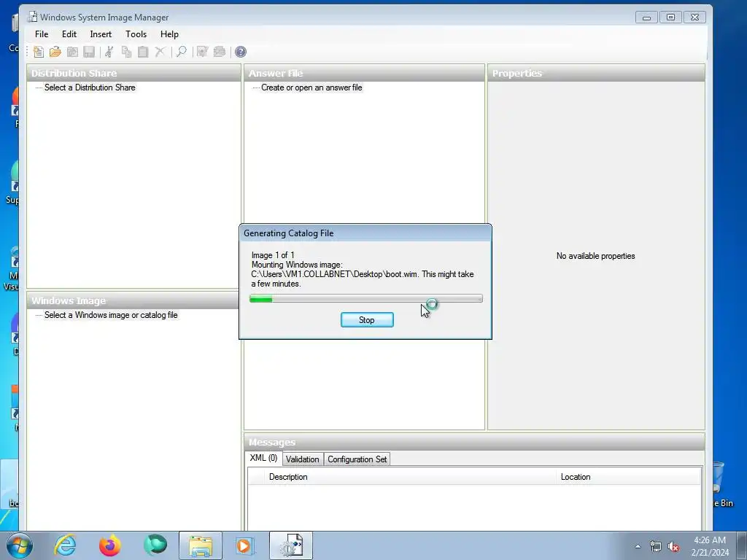
Task: Click the Cut scissors icon in toolbar
Action: point(109,52)
